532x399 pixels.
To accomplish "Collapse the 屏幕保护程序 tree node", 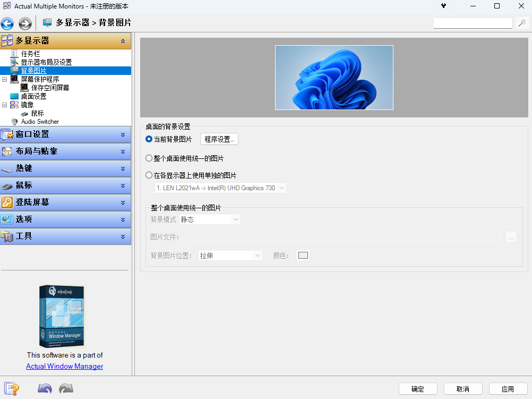I will tap(4, 79).
